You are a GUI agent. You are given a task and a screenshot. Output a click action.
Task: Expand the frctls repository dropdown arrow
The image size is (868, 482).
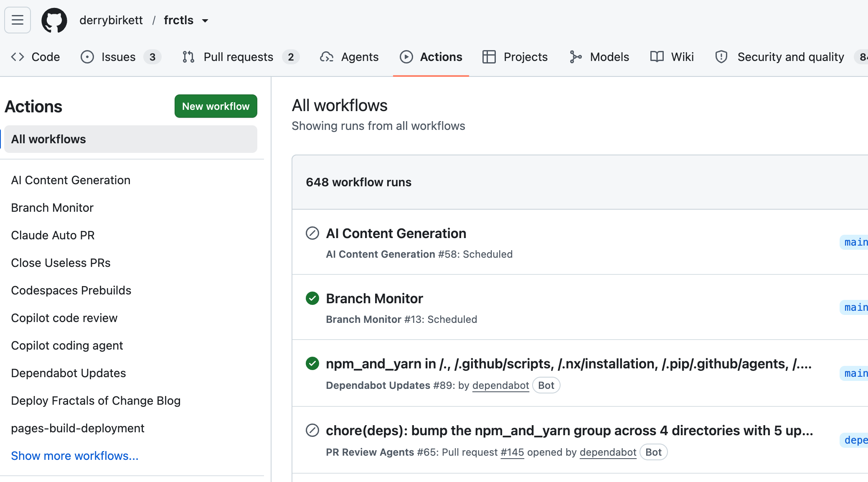[205, 20]
